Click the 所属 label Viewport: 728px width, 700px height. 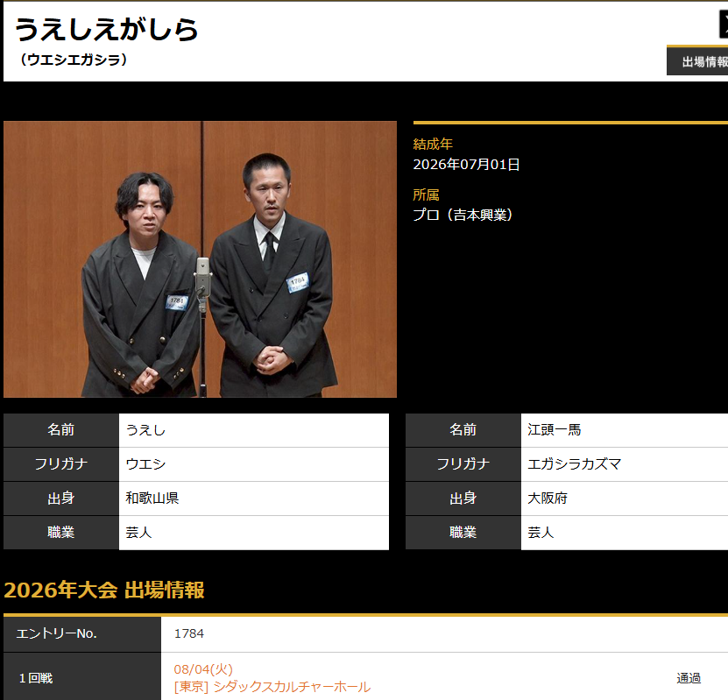point(427,195)
